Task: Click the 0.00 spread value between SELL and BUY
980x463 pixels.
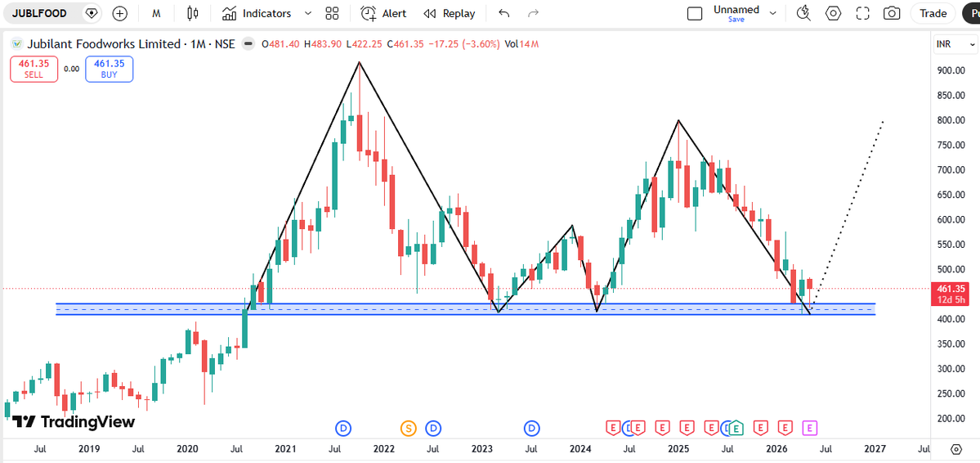Action: tap(71, 69)
